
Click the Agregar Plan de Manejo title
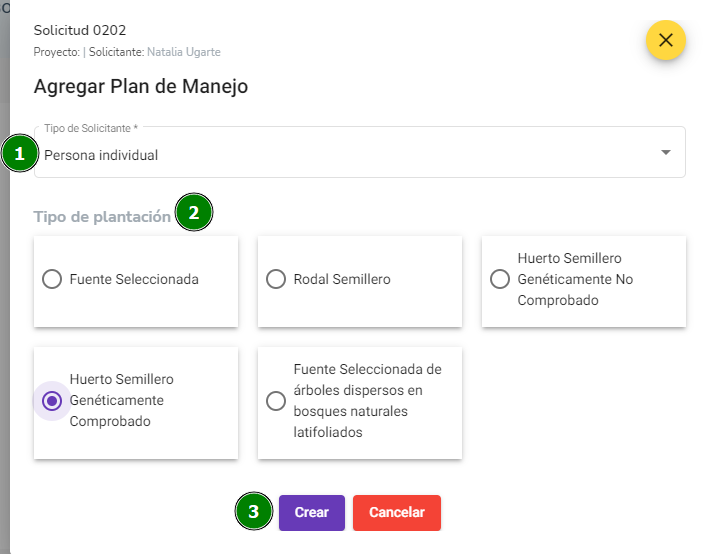pyautogui.click(x=141, y=86)
